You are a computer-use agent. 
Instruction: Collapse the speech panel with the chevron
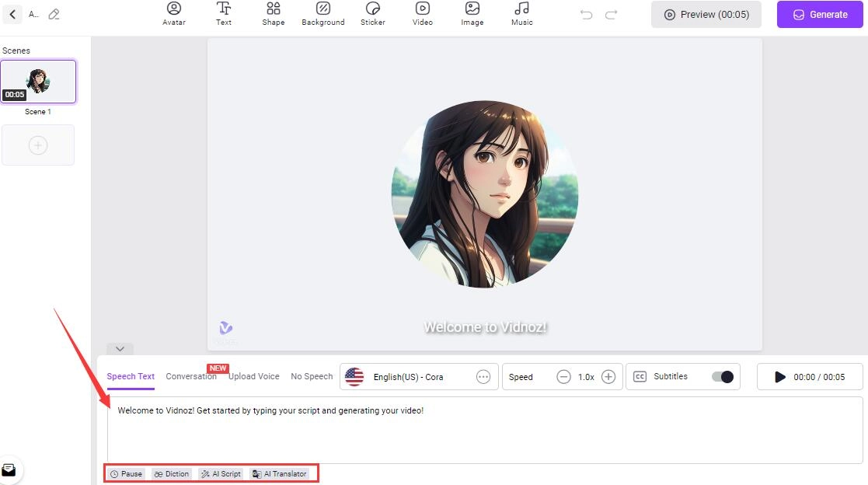(119, 349)
